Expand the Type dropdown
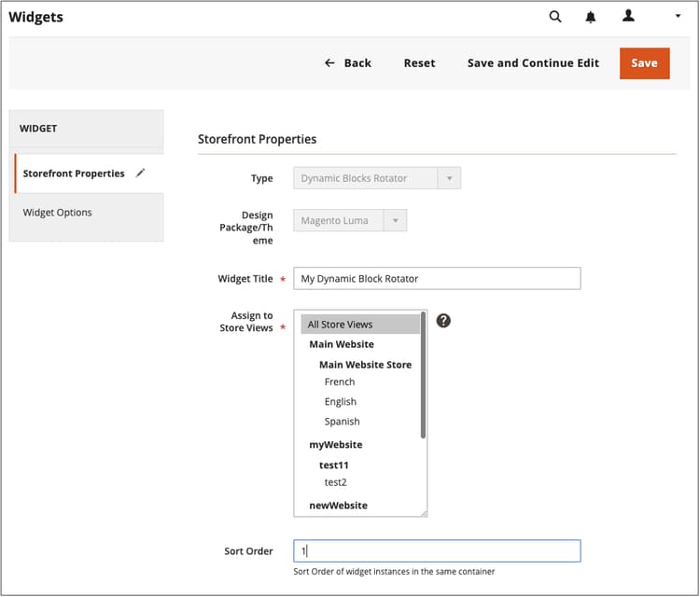 [377, 178]
